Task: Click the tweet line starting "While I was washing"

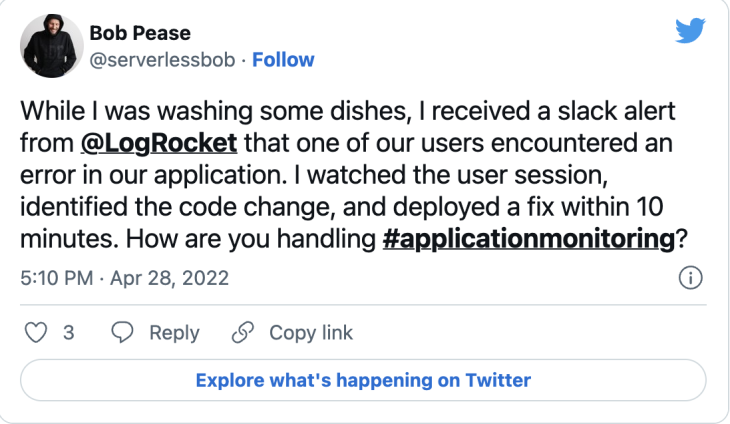Action: tap(348, 111)
